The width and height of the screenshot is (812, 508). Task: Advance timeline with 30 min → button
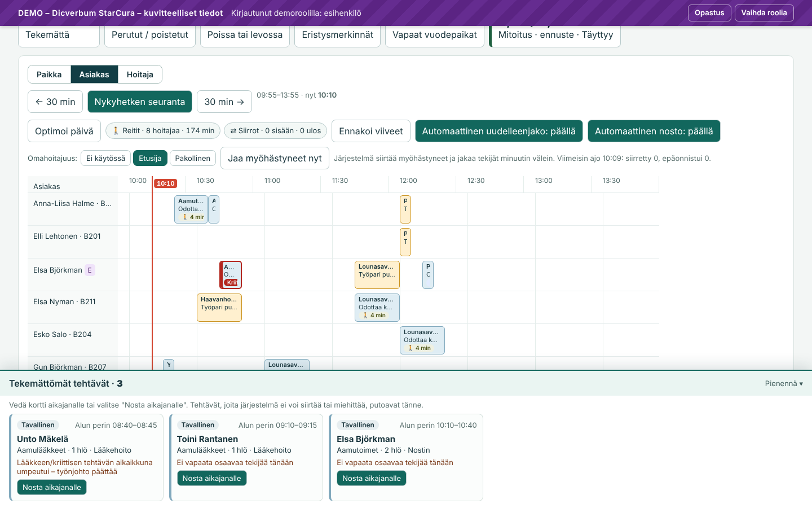point(224,102)
